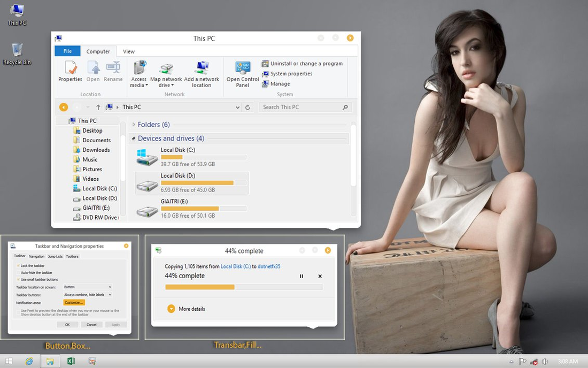Cancel the copy with the X button
The height and width of the screenshot is (368, 588).
pos(320,276)
